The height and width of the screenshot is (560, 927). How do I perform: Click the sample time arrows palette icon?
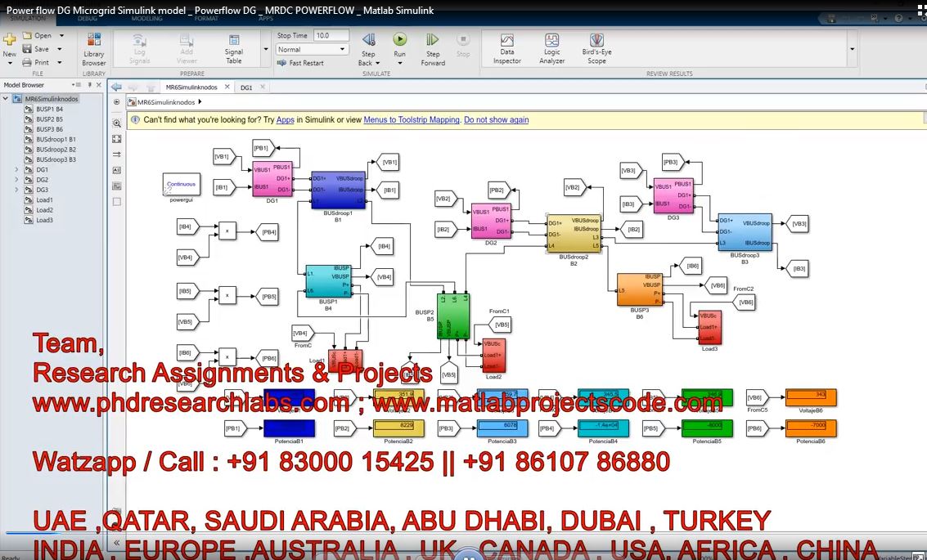coord(116,155)
